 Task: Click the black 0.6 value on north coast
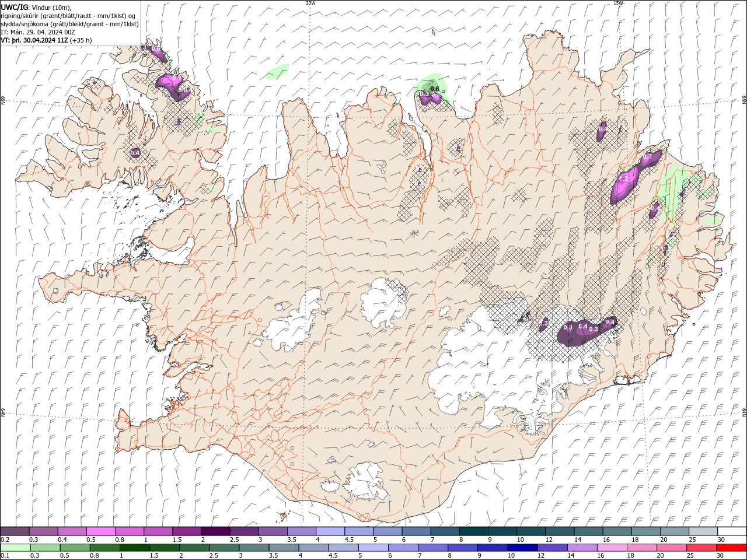[435, 89]
